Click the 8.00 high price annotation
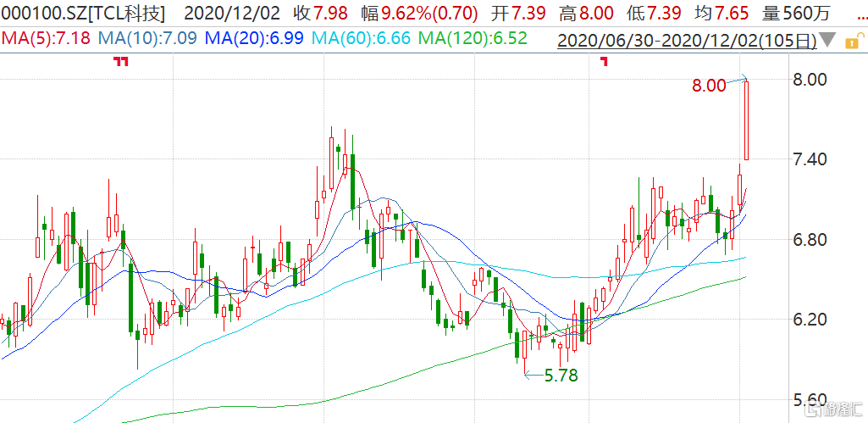 pyautogui.click(x=708, y=86)
